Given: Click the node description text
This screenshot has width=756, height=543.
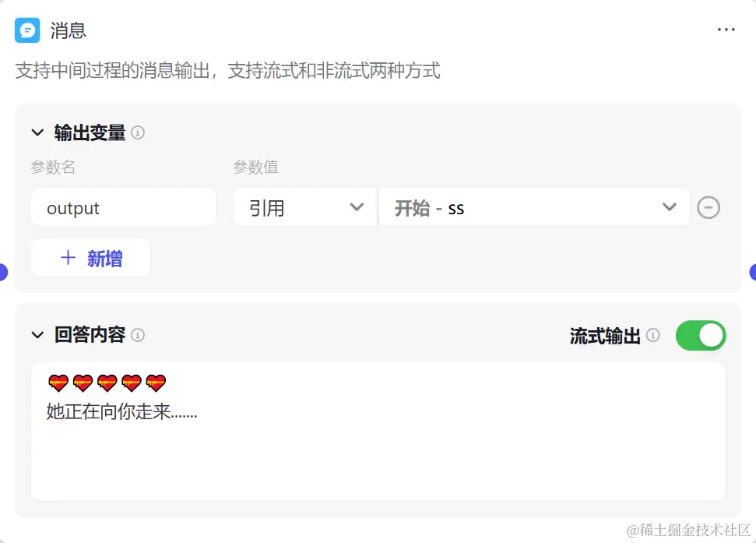Looking at the screenshot, I should click(228, 71).
